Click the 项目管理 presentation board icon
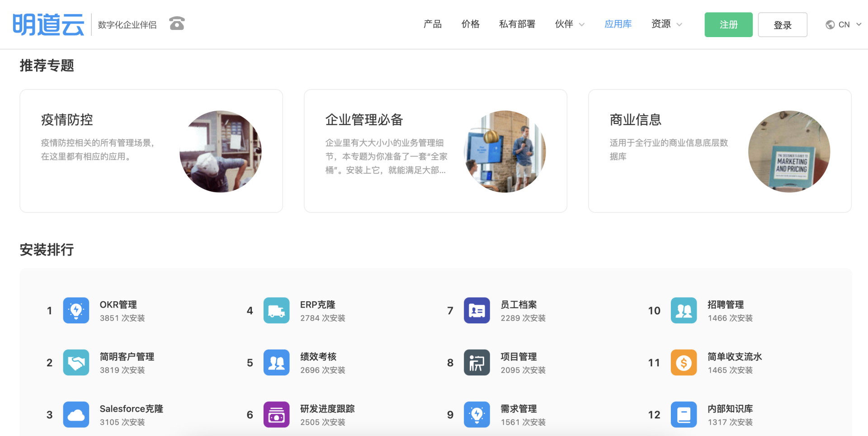868x436 pixels. (476, 362)
